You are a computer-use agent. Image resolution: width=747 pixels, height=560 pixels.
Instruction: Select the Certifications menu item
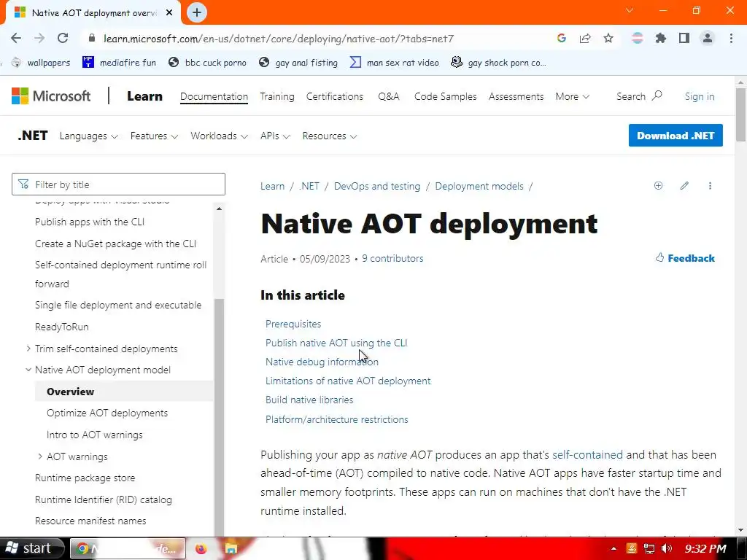334,97
